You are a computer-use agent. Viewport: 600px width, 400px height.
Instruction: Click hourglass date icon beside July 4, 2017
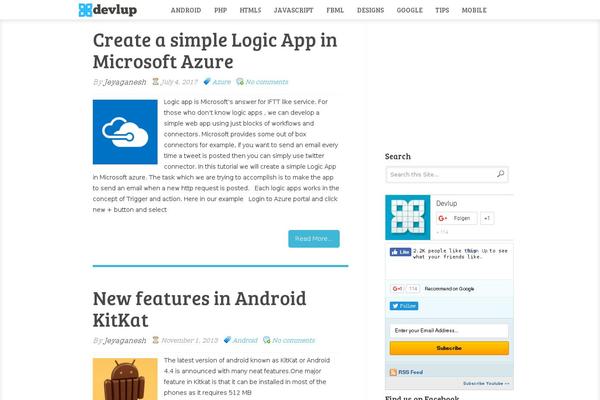point(155,82)
